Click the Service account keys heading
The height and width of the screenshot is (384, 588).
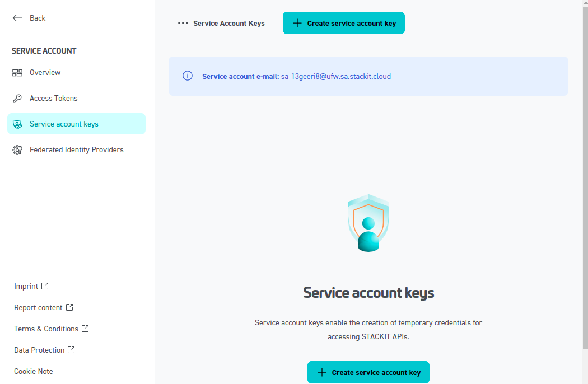[368, 293]
